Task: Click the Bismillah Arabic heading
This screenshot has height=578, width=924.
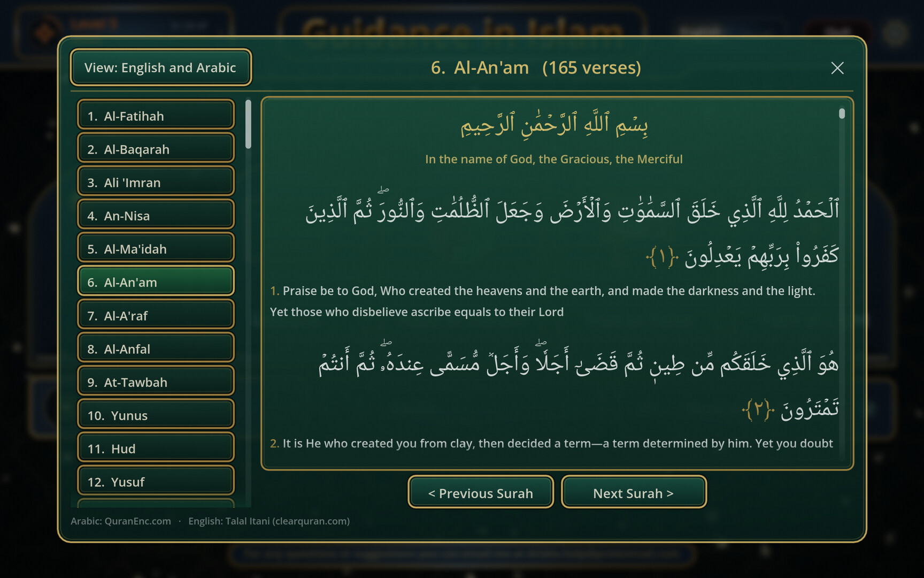Action: tap(554, 124)
